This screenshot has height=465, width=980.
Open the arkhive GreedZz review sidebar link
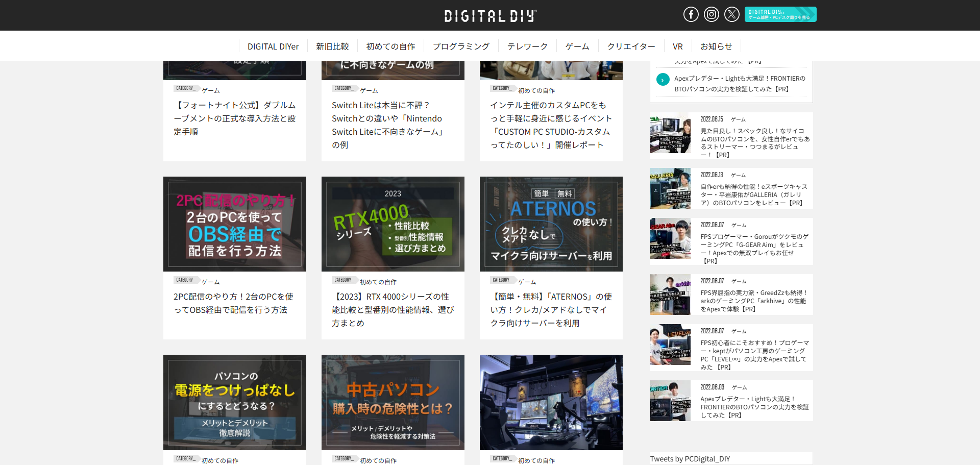753,301
